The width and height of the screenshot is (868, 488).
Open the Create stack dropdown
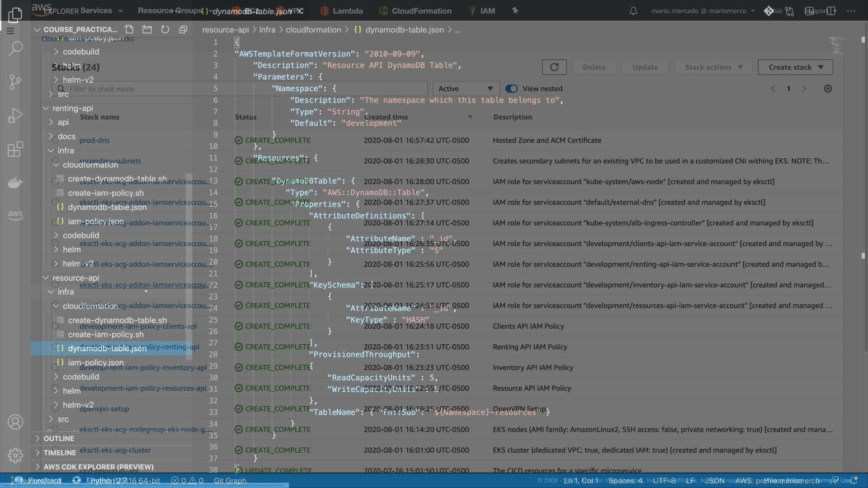point(795,67)
